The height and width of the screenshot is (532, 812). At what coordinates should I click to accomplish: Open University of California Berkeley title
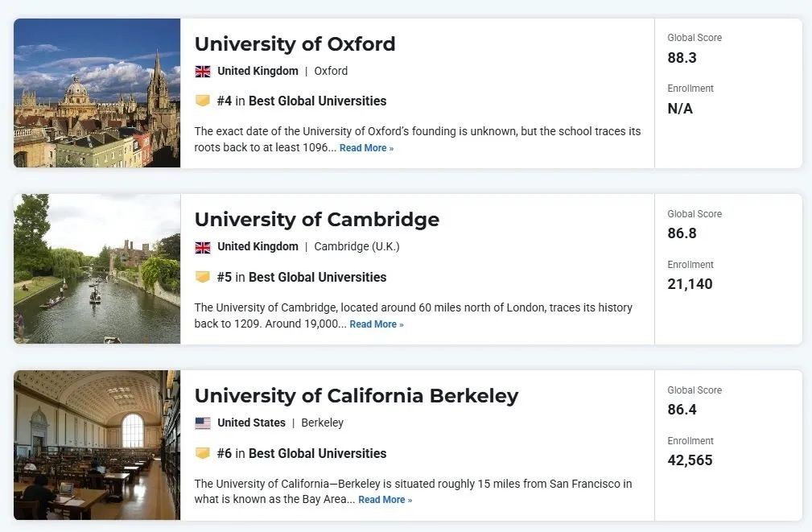pyautogui.click(x=357, y=396)
